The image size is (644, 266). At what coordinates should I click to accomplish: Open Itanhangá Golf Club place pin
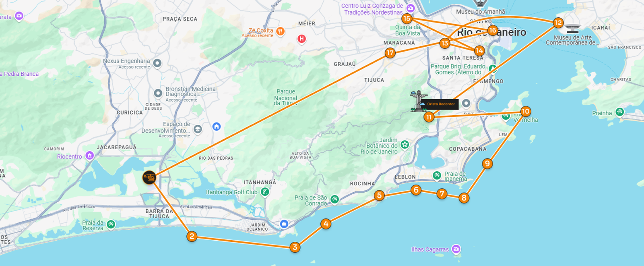265,192
